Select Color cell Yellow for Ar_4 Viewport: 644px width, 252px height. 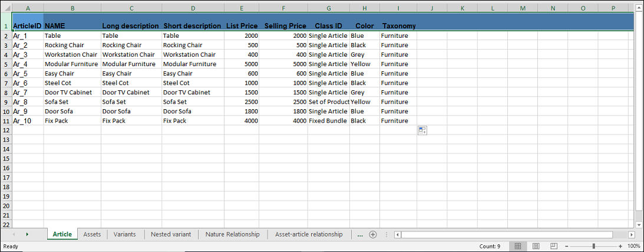click(x=365, y=64)
